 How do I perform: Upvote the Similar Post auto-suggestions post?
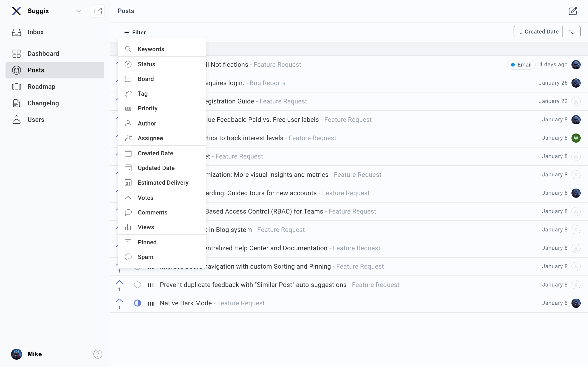(119, 283)
